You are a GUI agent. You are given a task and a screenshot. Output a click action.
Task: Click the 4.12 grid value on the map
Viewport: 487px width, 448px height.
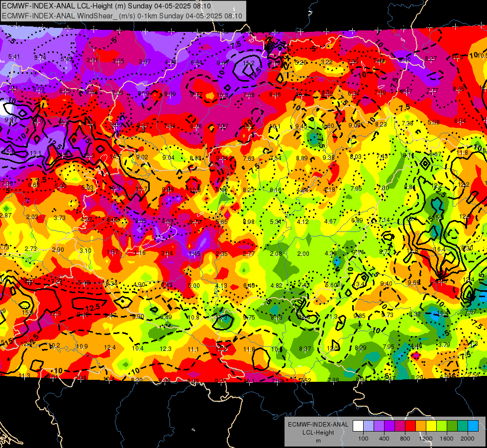(x=303, y=222)
